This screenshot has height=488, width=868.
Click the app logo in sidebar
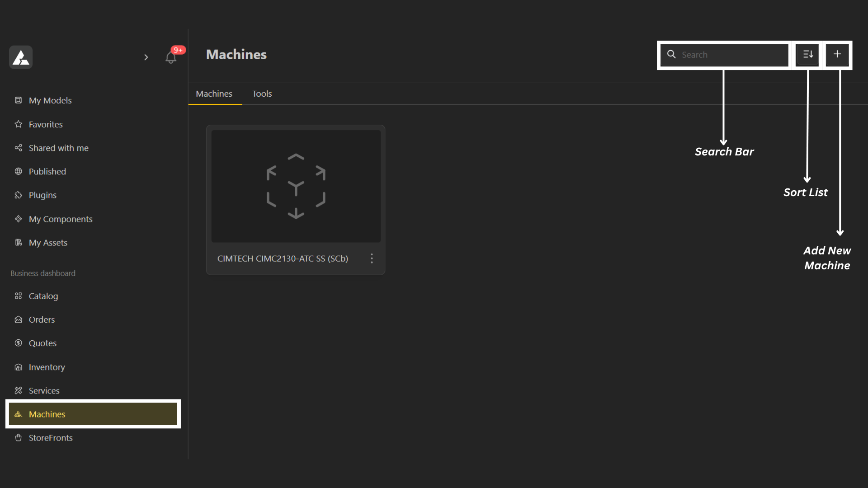[x=21, y=57]
